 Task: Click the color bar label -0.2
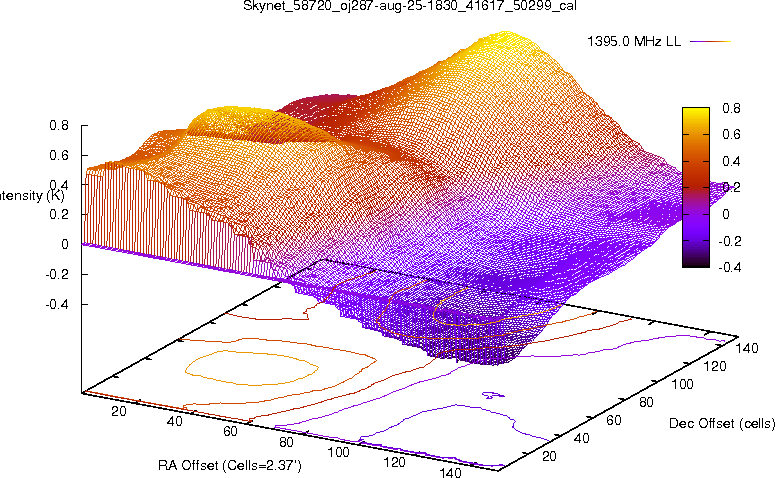pos(729,241)
